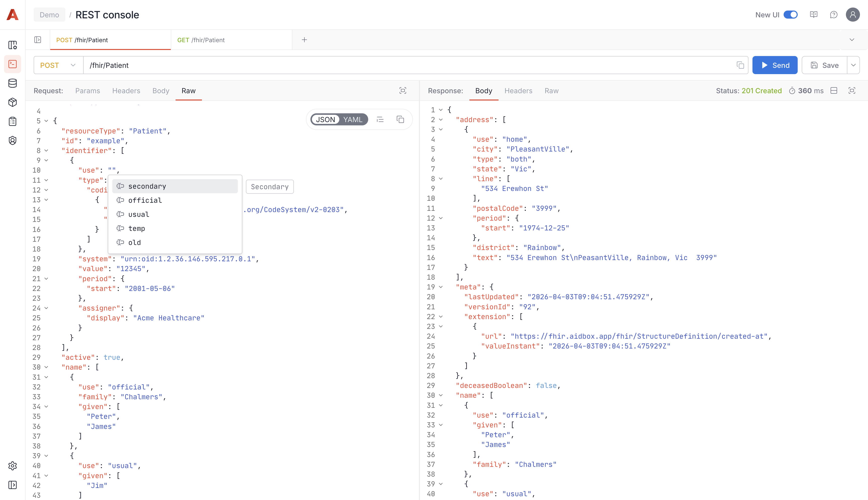Viewport: 868px width, 500px height.
Task: Click the REST console sidebar icon
Action: [12, 64]
